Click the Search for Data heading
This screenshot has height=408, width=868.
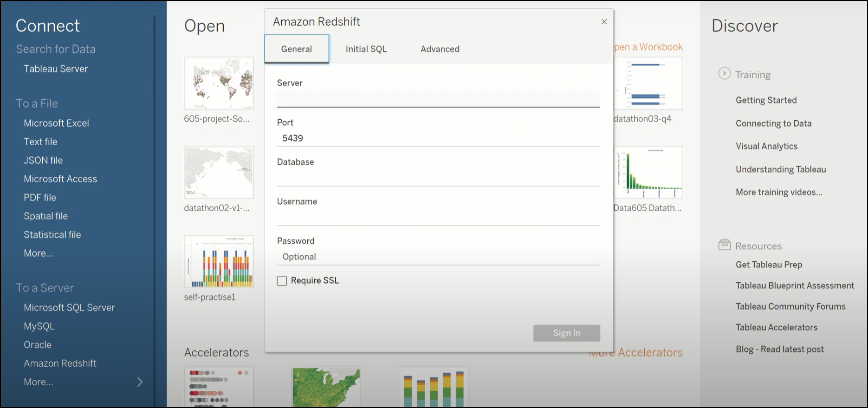pos(56,49)
